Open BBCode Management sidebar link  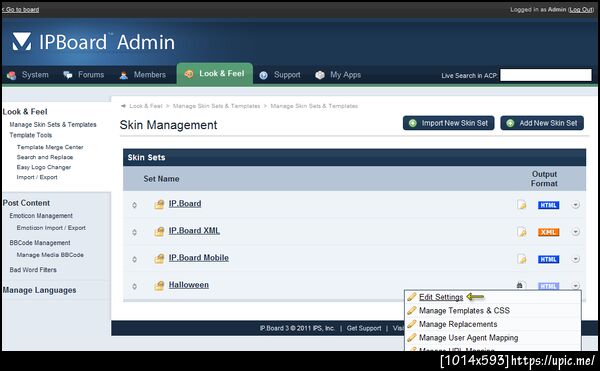pyautogui.click(x=40, y=243)
